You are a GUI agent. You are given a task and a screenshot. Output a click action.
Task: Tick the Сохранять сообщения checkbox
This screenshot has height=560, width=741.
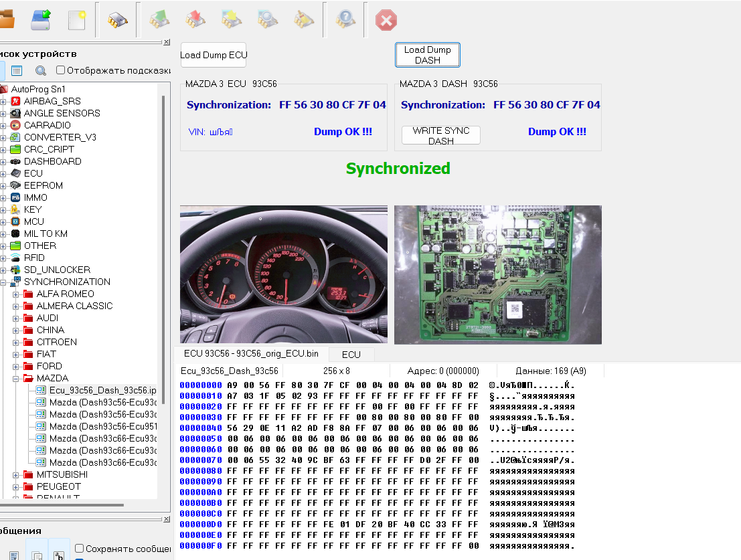tap(80, 549)
